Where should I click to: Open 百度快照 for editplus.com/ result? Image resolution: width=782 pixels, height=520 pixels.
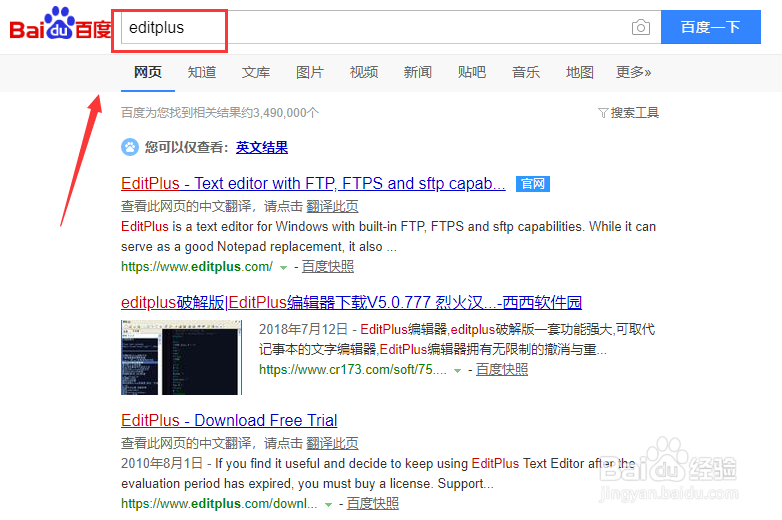pos(328,267)
